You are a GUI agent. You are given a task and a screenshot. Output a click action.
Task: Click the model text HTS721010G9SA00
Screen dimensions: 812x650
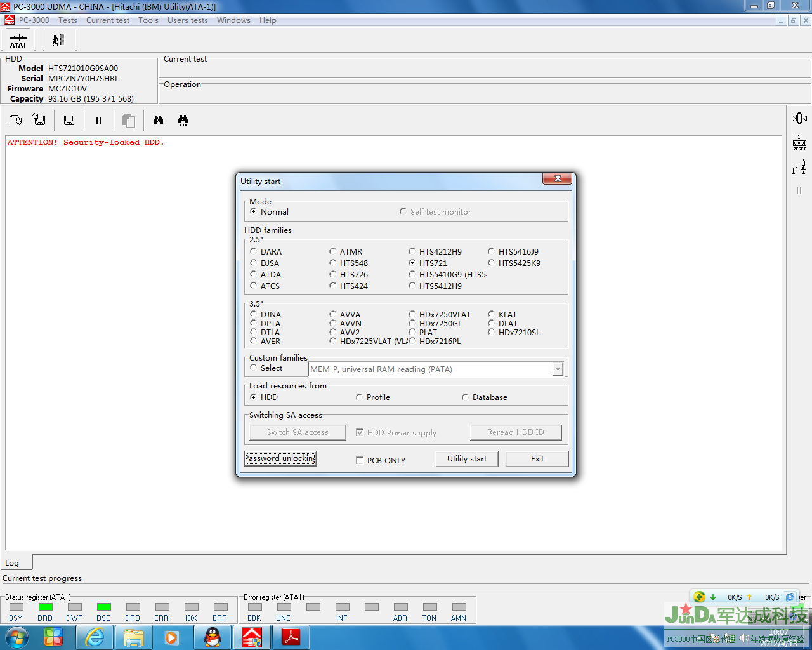click(83, 69)
